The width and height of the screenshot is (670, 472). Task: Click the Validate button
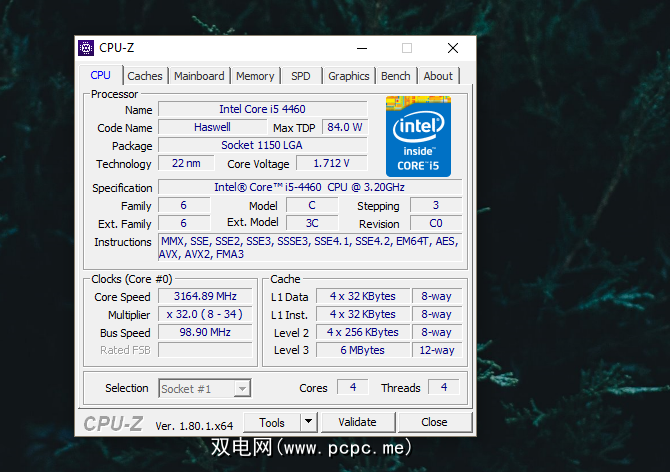(358, 422)
